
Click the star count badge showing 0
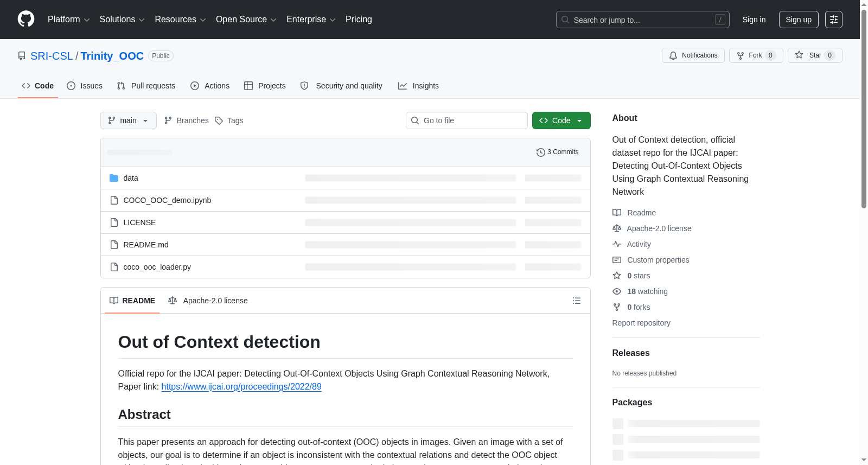829,55
